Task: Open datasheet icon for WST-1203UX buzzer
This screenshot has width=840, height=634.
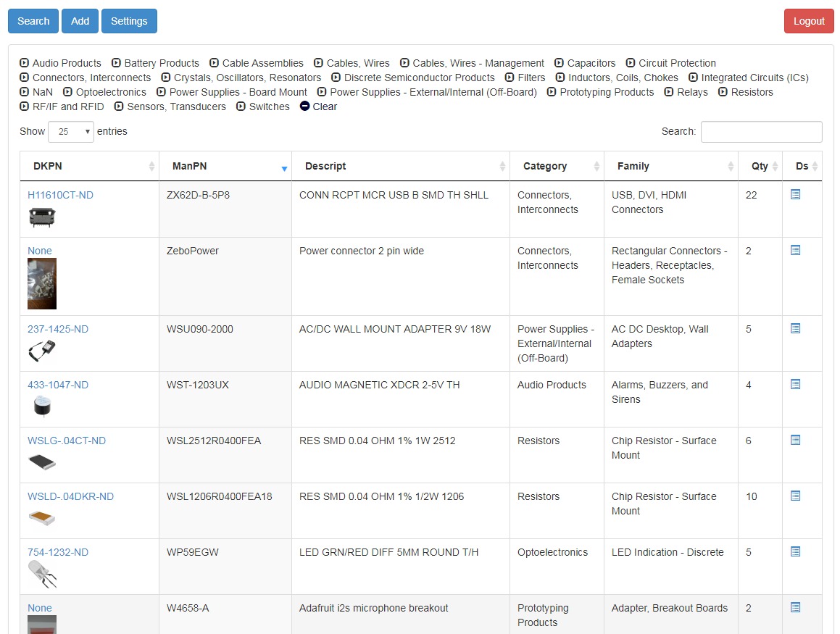Action: (795, 385)
